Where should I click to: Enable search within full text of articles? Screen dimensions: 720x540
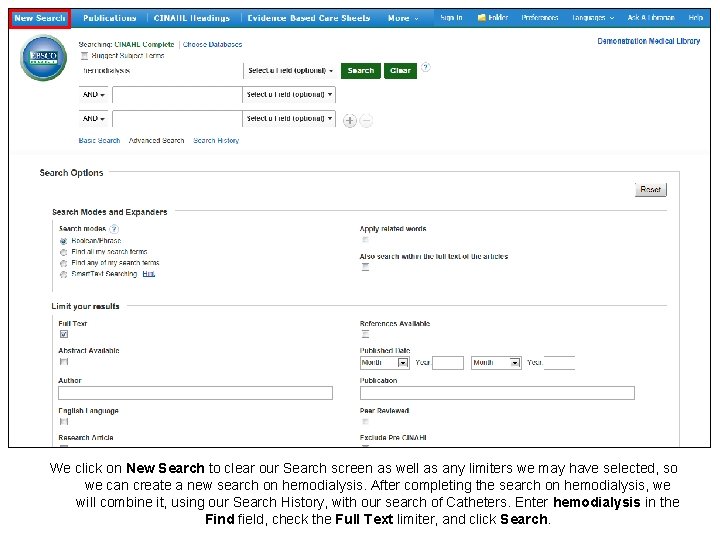pos(366,267)
